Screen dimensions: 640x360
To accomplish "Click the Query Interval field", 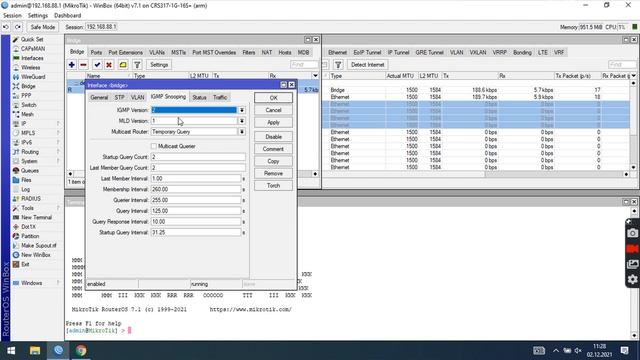I will [x=196, y=211].
